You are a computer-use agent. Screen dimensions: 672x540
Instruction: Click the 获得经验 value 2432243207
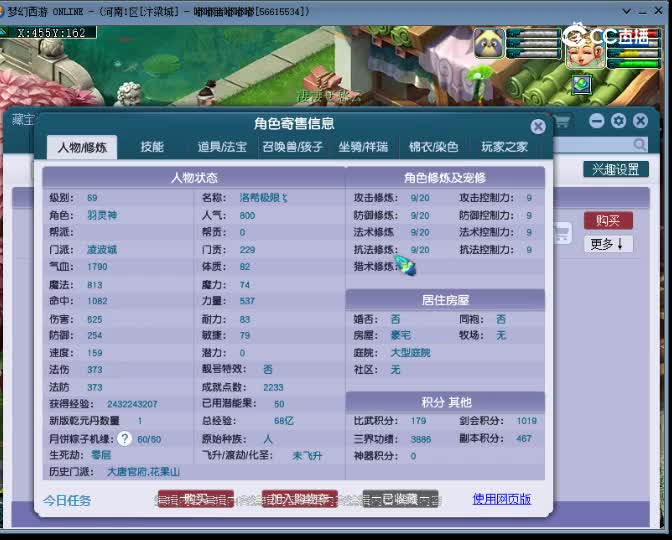click(132, 404)
